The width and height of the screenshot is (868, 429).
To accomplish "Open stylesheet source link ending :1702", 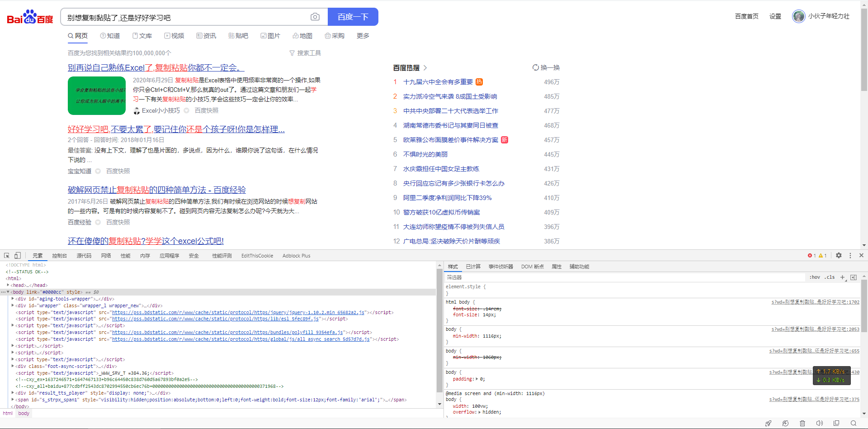I will (815, 302).
